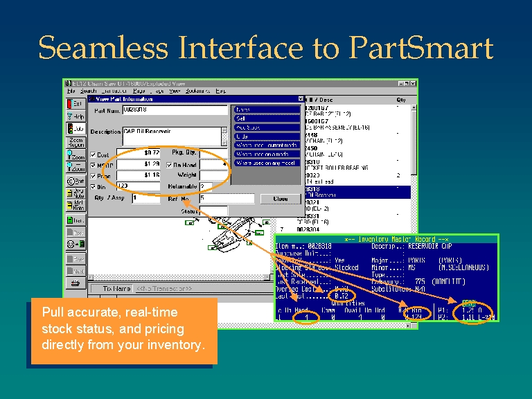Select the highlighted Oil Reservoir parts row
The image size is (532, 399).
357,192
